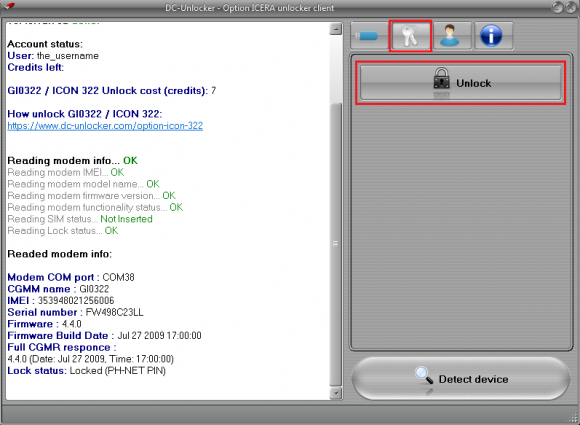Click the GI0322 / ICON 322 Unlock cost line
This screenshot has height=425, width=580.
[112, 91]
